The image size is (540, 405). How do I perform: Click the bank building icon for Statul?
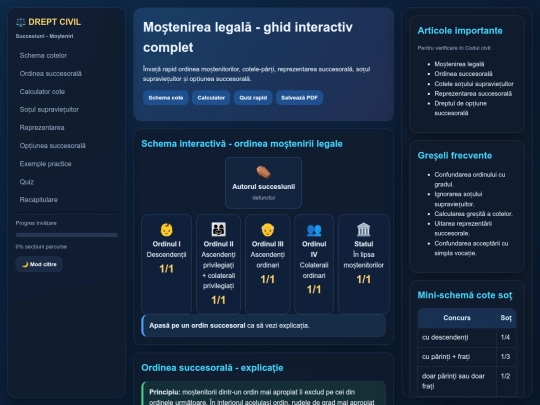[x=364, y=230]
